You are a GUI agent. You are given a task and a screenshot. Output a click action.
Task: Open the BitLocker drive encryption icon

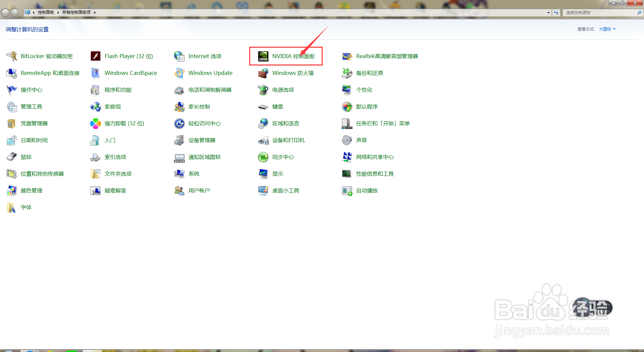[x=12, y=56]
